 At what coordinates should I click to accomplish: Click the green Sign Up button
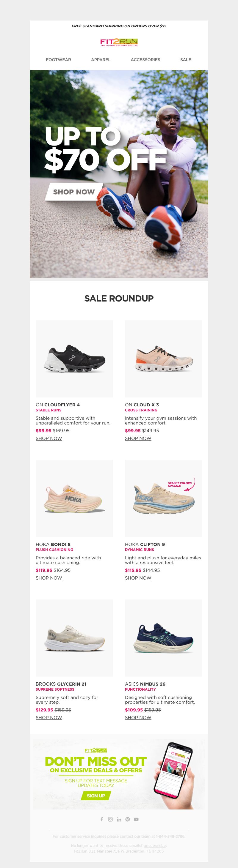click(96, 796)
